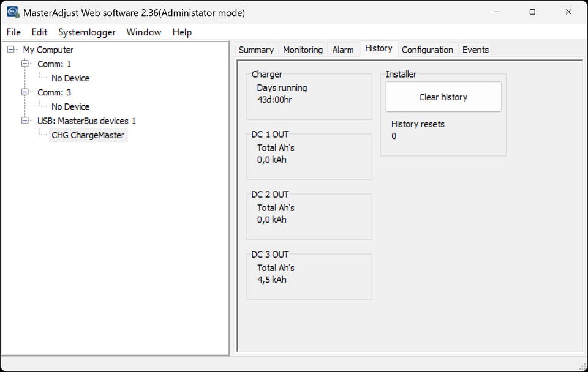Open the Window menu
This screenshot has height=372, width=588.
[x=143, y=32]
